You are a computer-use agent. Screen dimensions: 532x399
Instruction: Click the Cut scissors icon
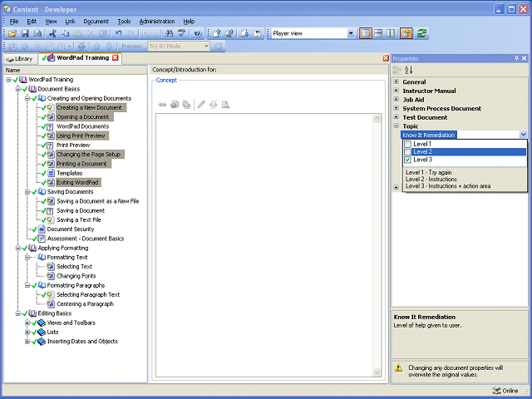click(x=52, y=33)
